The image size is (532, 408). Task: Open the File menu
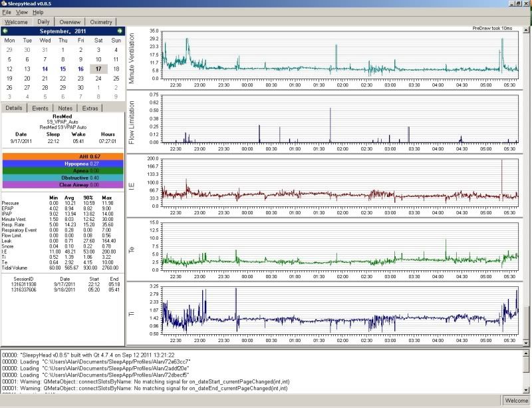[7, 12]
